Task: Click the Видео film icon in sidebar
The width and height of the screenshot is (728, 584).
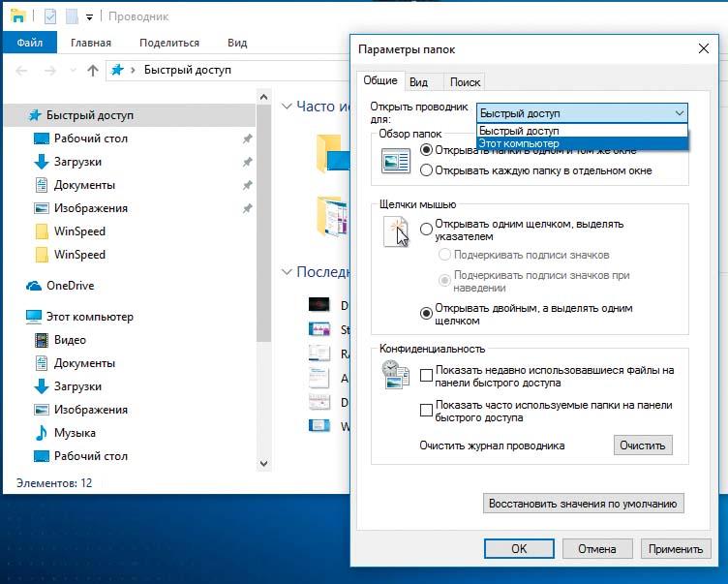Action: tap(41, 340)
